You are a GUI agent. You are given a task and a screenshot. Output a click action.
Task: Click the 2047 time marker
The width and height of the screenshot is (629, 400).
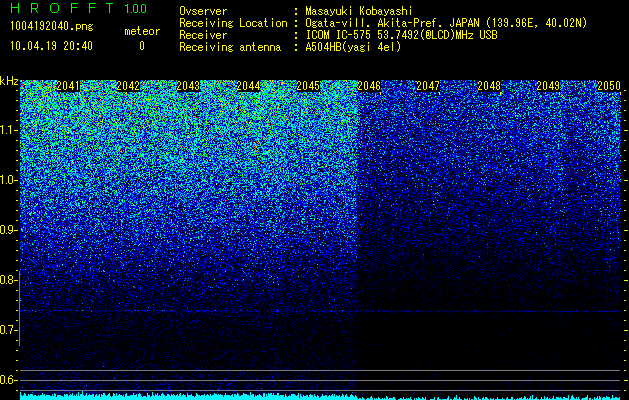point(428,86)
